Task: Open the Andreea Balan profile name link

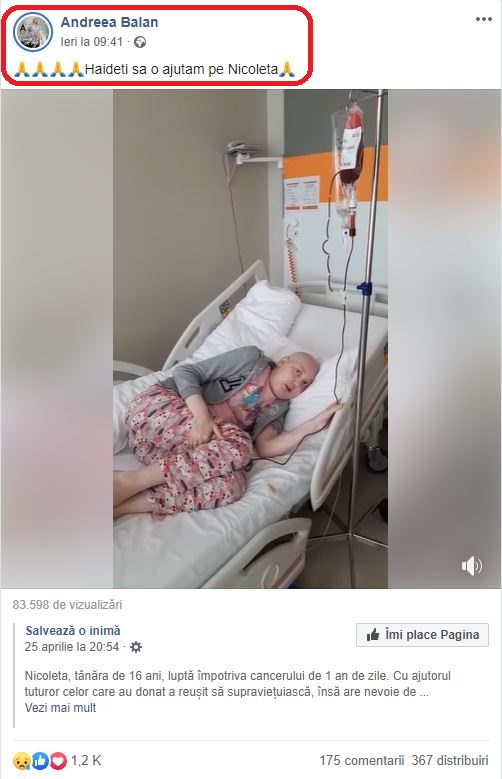Action: [109, 22]
